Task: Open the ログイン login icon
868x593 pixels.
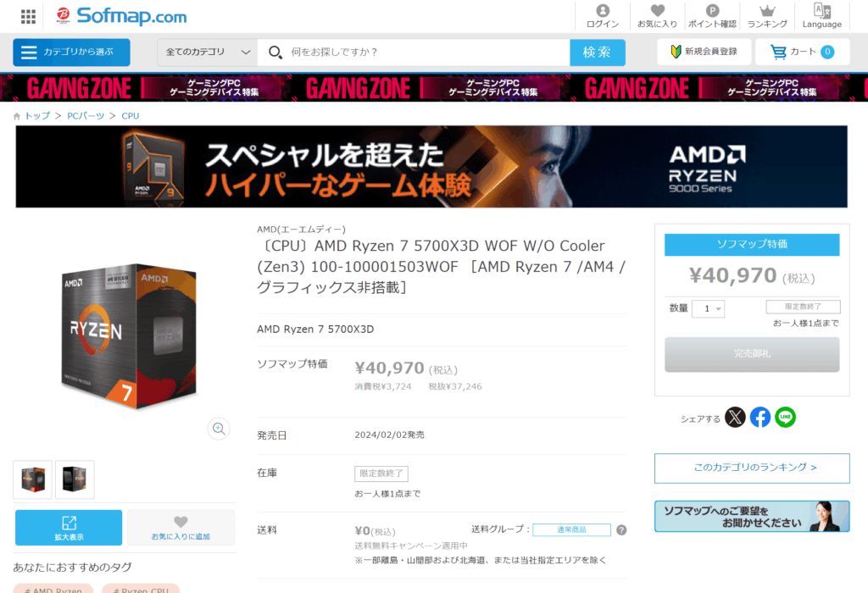Action: (x=603, y=16)
